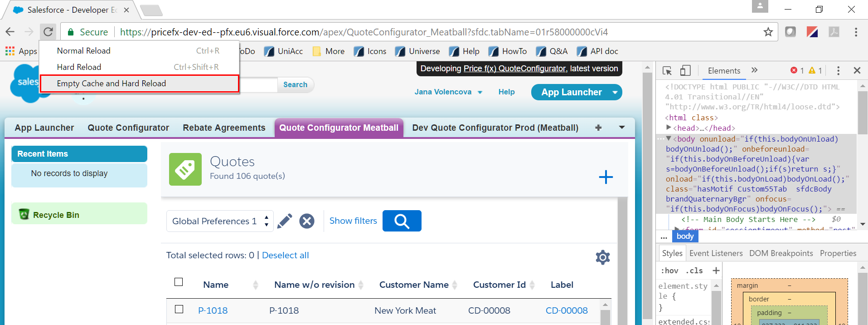Click the Show filters link
The image size is (868, 325).
click(x=353, y=221)
